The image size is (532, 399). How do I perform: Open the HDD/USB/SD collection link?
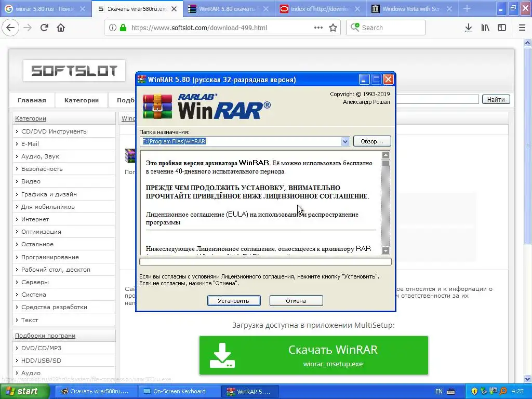(41, 361)
